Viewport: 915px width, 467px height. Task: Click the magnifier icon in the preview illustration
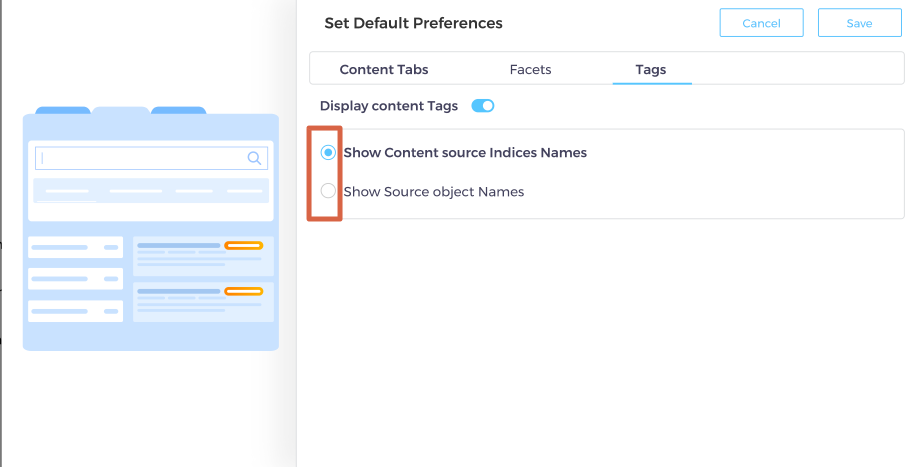pos(254,158)
